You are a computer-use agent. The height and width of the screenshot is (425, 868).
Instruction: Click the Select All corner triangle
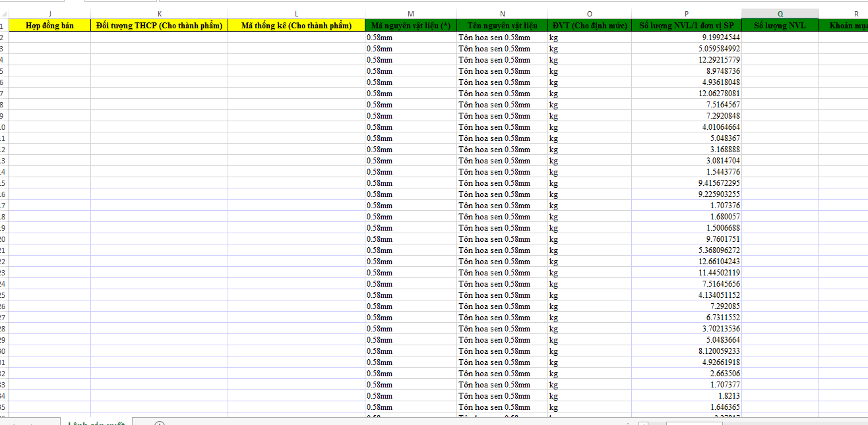(x=4, y=14)
